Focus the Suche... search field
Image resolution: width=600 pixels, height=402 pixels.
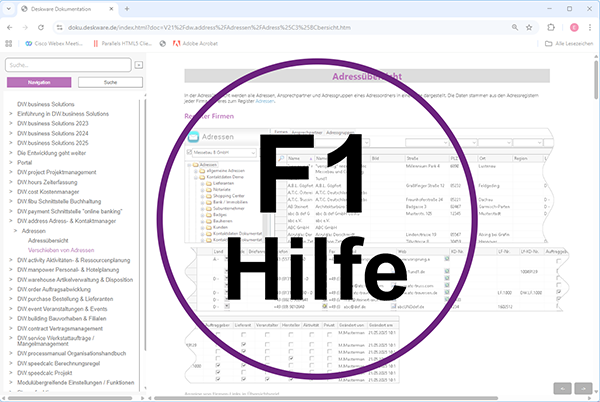[68, 65]
